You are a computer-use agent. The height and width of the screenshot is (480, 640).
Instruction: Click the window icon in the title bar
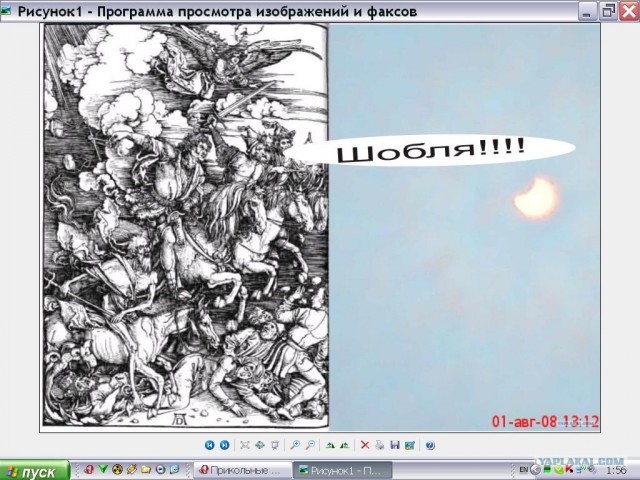(x=6, y=11)
